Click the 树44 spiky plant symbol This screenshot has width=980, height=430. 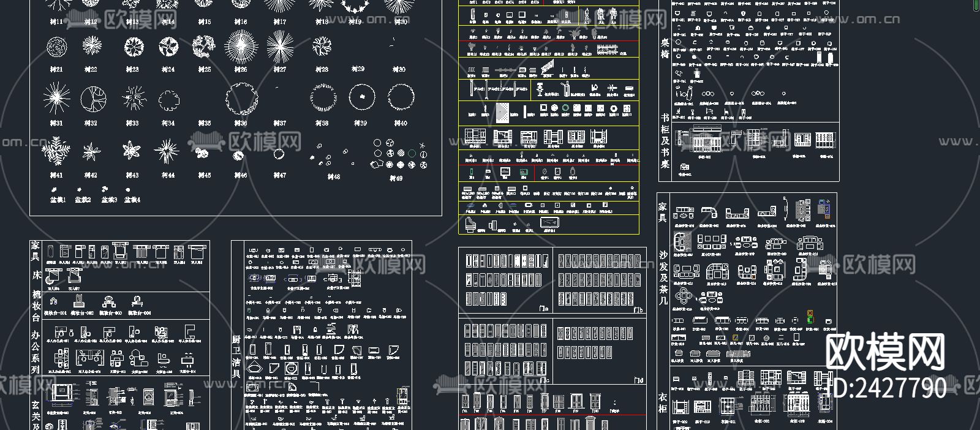166,151
